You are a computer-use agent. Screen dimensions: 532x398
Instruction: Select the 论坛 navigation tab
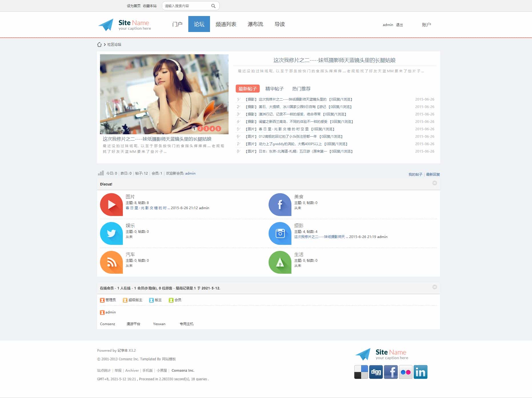click(x=199, y=24)
